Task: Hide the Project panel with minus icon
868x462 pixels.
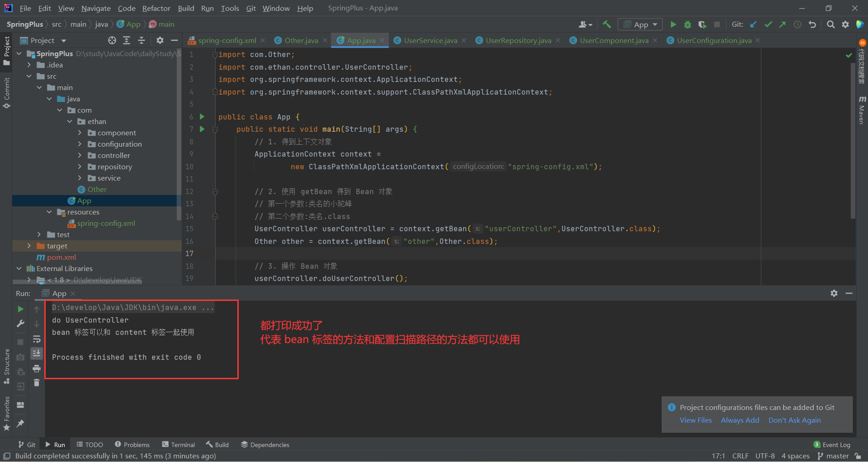Action: point(175,40)
